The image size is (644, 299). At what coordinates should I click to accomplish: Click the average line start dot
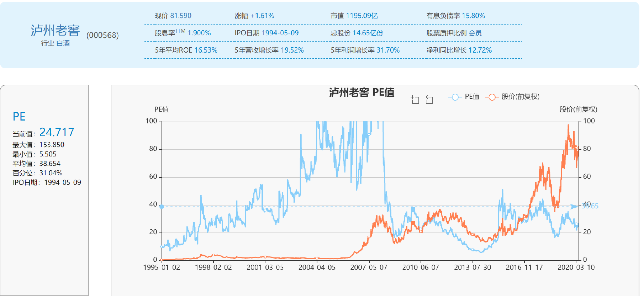162,207
